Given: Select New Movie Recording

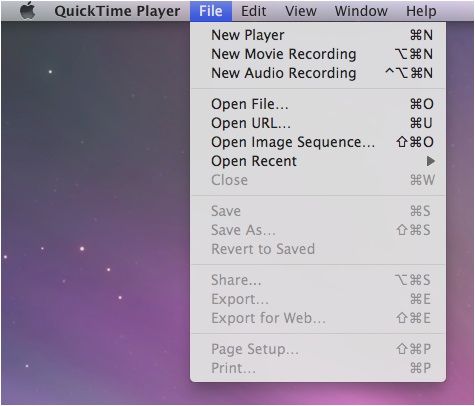Looking at the screenshot, I should point(318,54).
